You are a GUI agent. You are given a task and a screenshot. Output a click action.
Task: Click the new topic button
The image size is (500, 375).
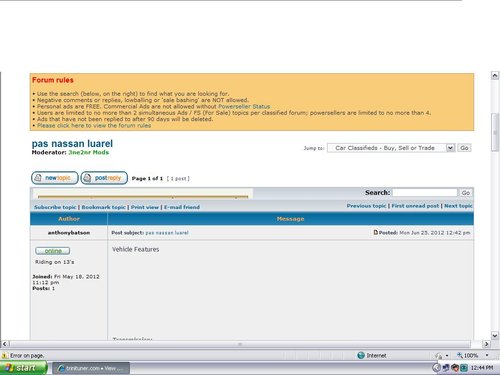coord(55,178)
